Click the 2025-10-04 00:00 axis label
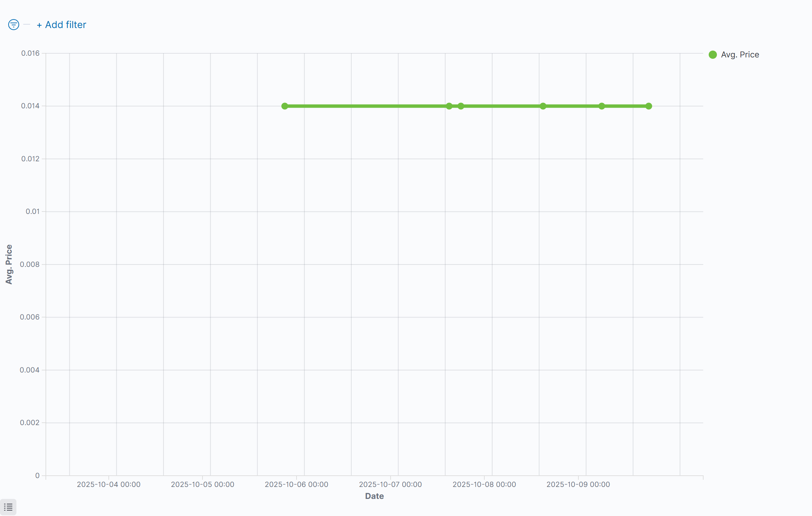 click(108, 485)
